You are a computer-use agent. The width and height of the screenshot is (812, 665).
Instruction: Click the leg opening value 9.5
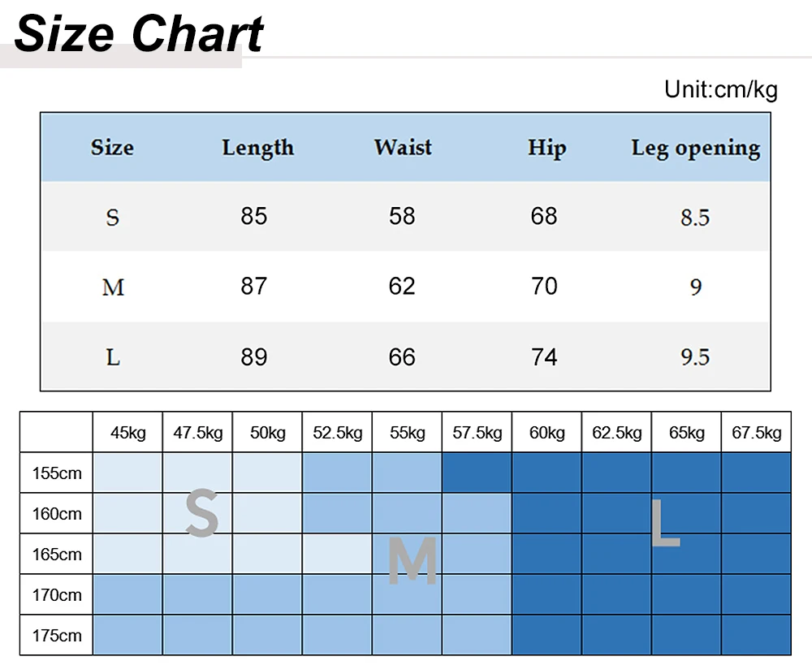(695, 357)
